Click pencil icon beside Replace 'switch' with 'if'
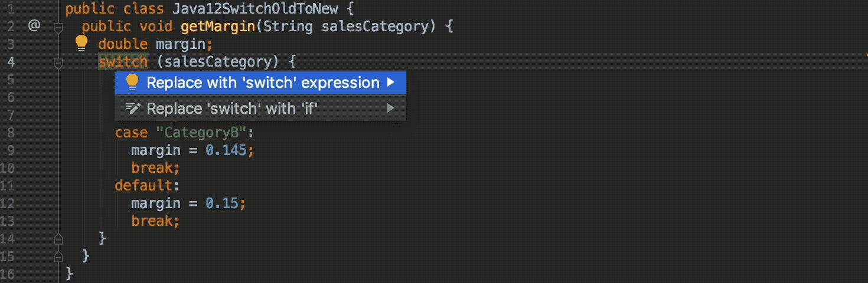The height and width of the screenshot is (283, 868). (x=133, y=108)
